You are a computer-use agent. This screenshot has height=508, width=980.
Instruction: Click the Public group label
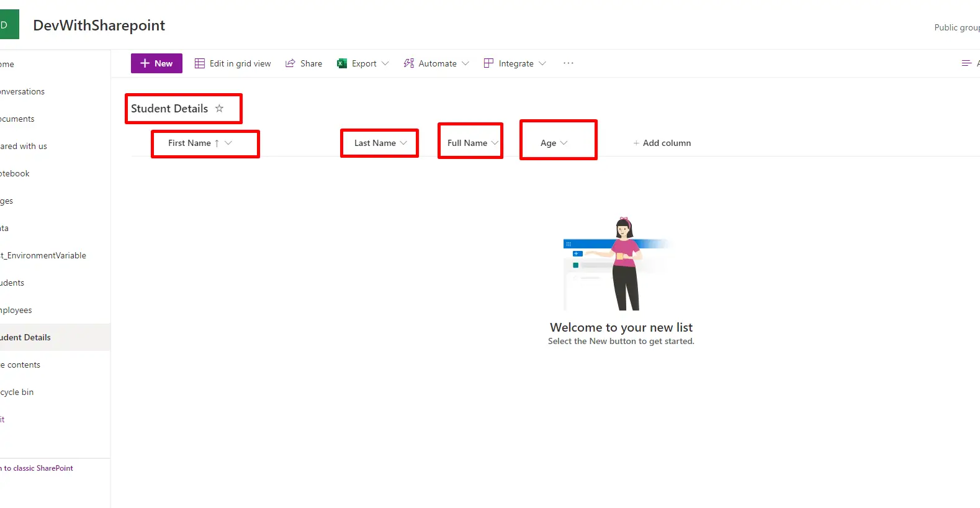tap(957, 27)
